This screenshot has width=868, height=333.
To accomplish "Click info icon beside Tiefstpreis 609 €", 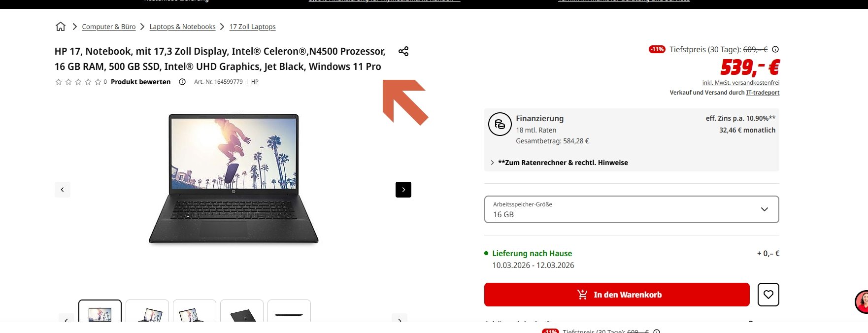I will 775,49.
